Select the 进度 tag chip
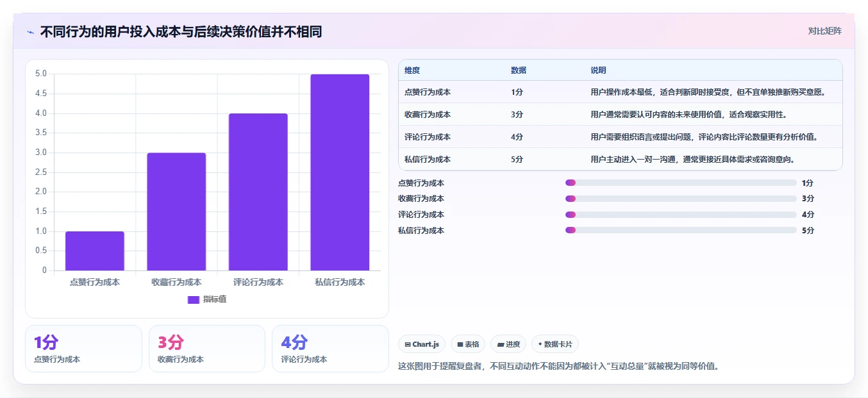 pos(508,344)
